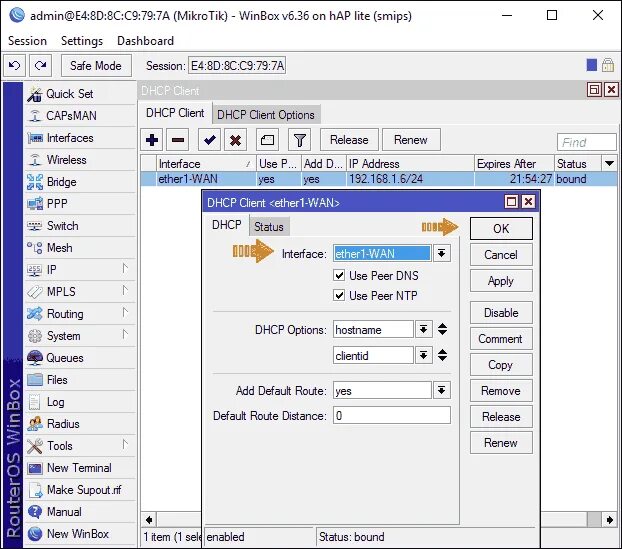Sort by Interface column header
The width and height of the screenshot is (622, 549).
205,163
